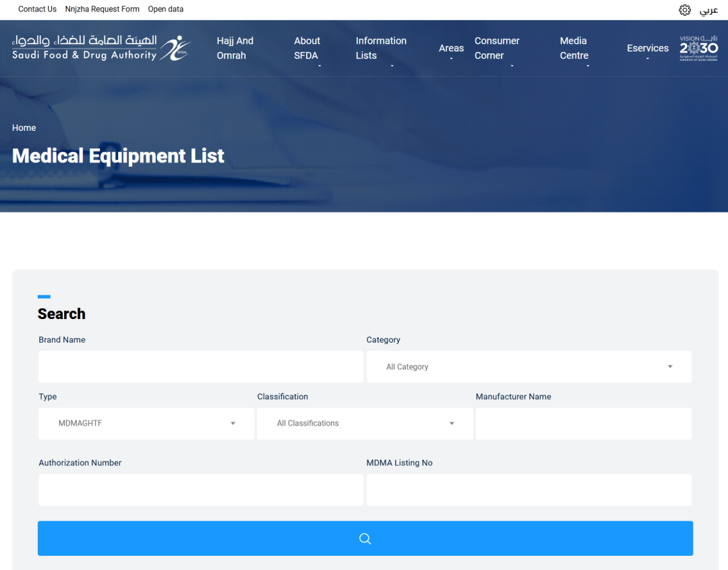
Task: Expand the Areas menu
Action: point(451,49)
